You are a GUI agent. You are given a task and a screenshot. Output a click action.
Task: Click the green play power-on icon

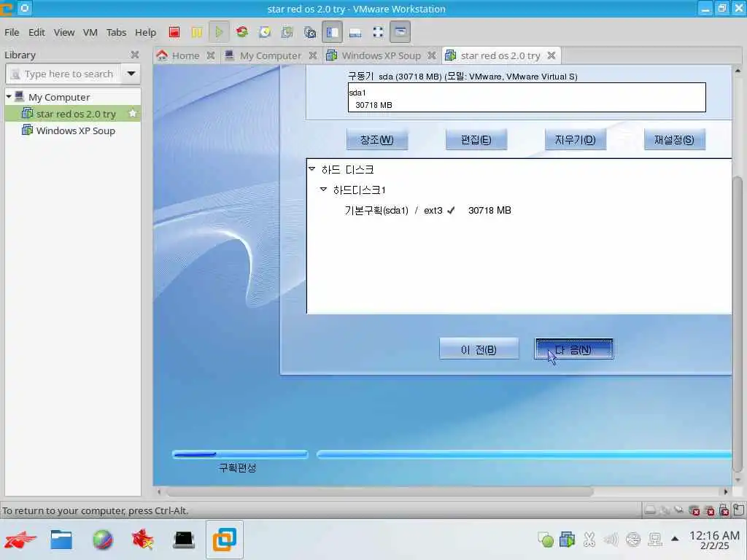(x=219, y=32)
